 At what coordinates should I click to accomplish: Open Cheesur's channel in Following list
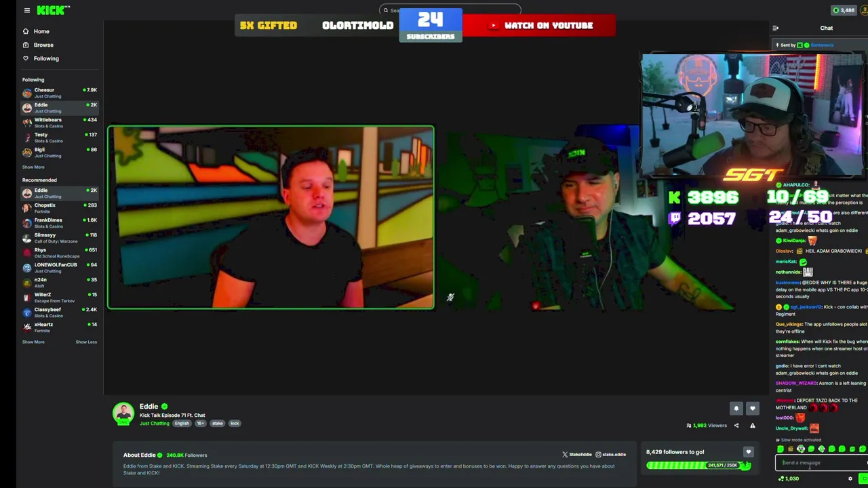pyautogui.click(x=59, y=93)
